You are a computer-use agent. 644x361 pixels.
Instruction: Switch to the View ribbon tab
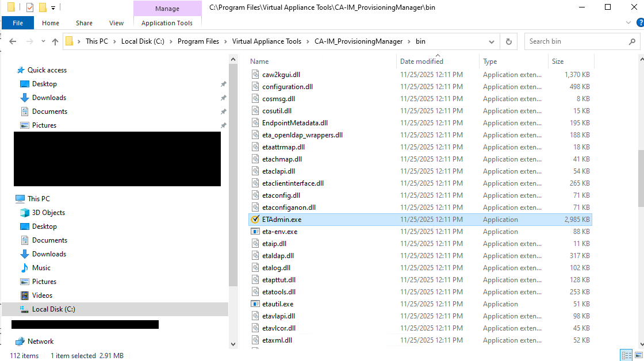(116, 23)
